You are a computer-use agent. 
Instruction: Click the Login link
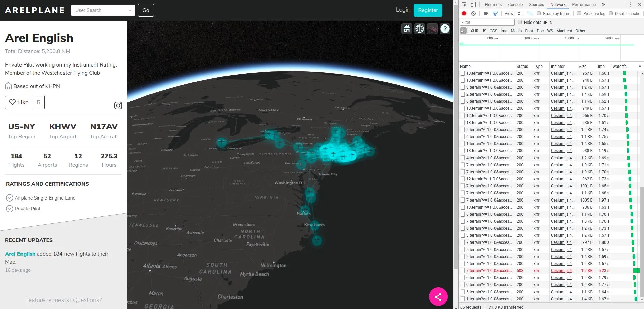403,10
